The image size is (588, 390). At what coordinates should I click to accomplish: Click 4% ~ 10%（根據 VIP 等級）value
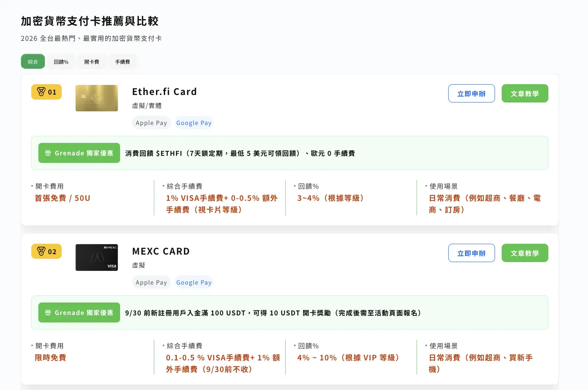tap(350, 358)
